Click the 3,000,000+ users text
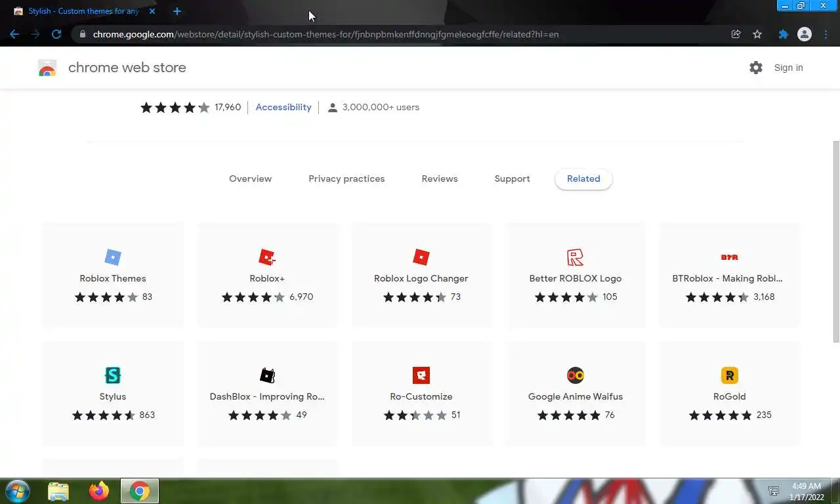 pos(381,107)
